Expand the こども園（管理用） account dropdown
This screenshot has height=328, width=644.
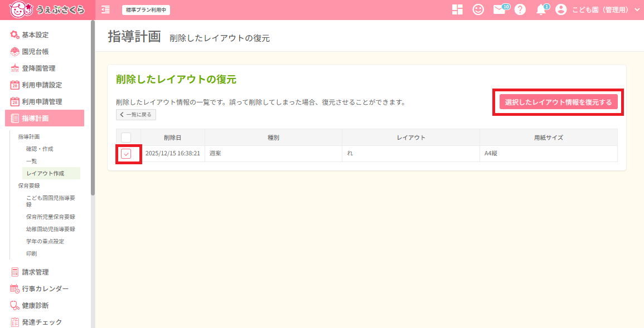606,10
